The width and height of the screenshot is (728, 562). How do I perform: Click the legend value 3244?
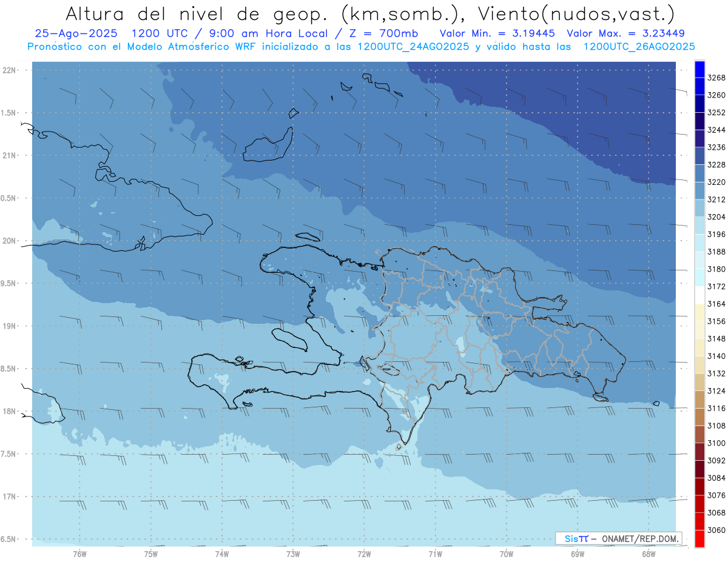(x=716, y=130)
